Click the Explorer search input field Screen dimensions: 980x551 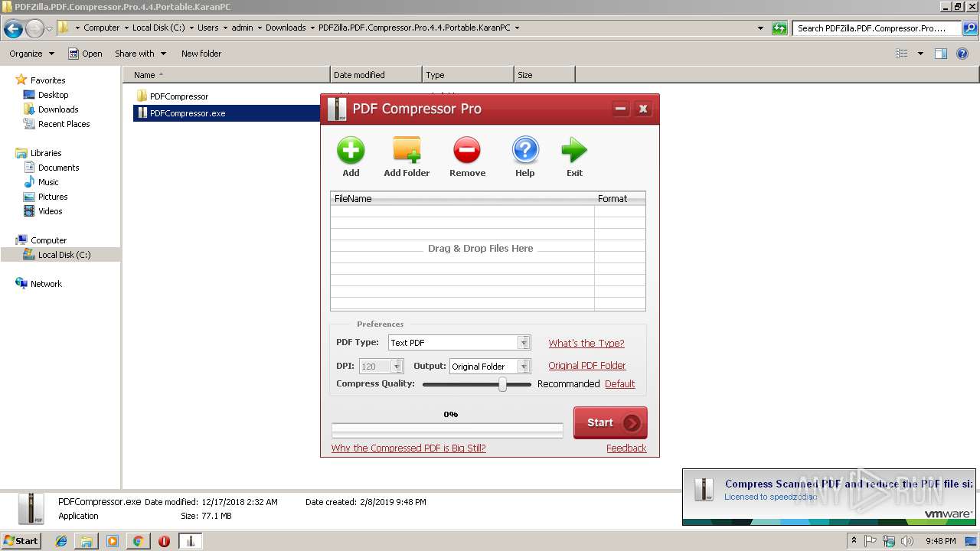pos(876,28)
